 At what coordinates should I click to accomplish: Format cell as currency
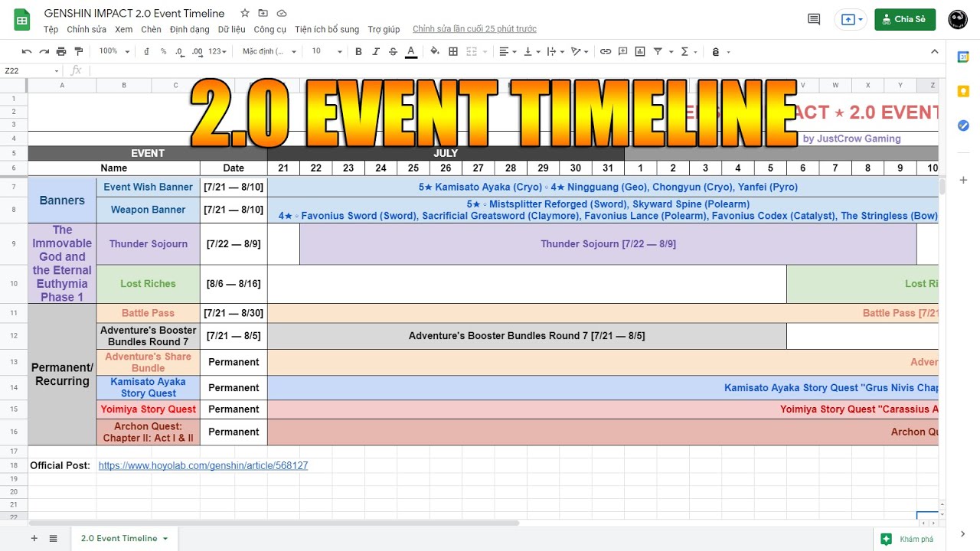146,51
